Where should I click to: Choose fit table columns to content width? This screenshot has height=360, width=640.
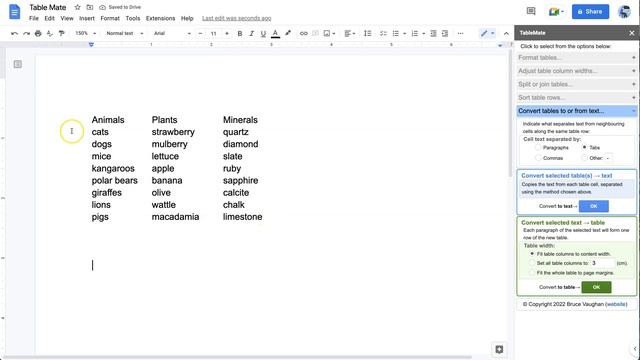coord(532,254)
